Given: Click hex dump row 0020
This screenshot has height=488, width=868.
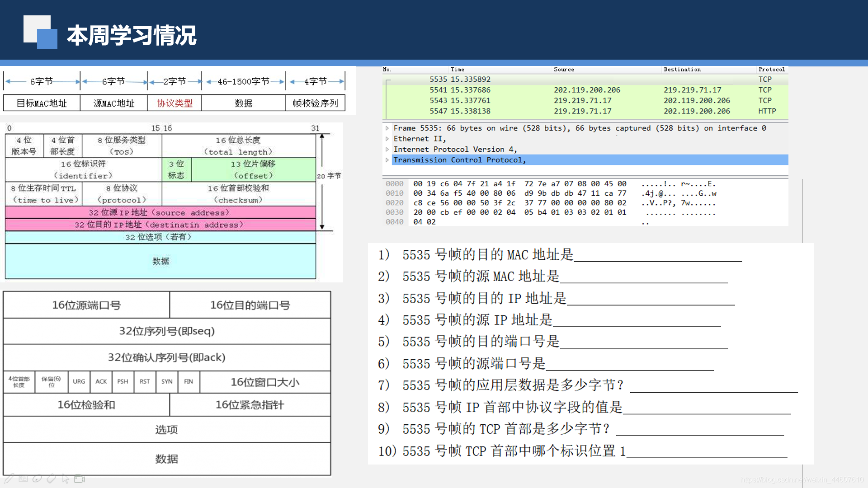Looking at the screenshot, I should [x=552, y=203].
